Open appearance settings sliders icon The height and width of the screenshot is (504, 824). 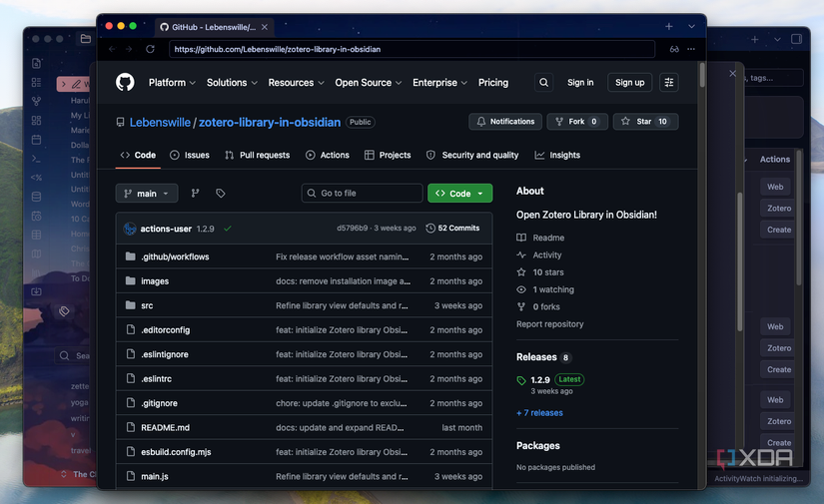[669, 83]
